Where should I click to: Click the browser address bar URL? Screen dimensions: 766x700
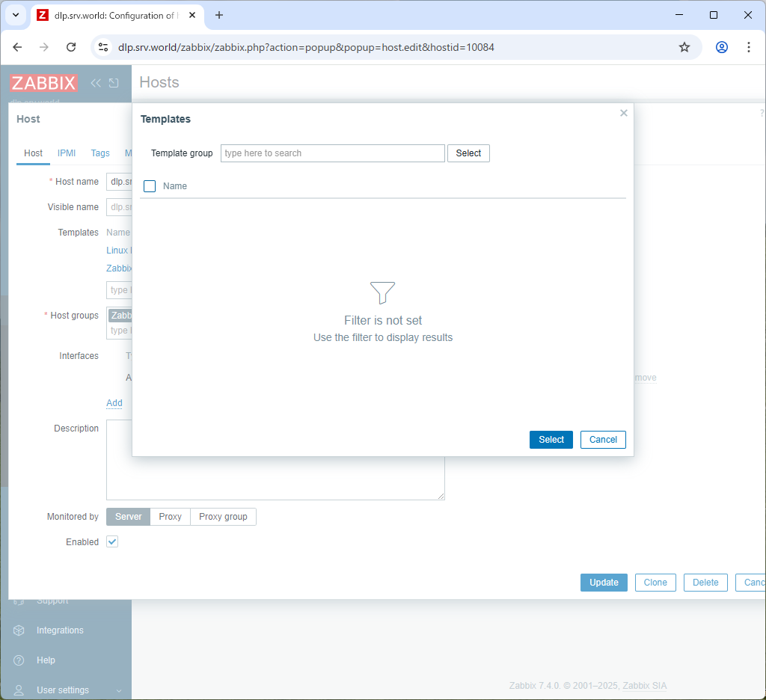306,47
